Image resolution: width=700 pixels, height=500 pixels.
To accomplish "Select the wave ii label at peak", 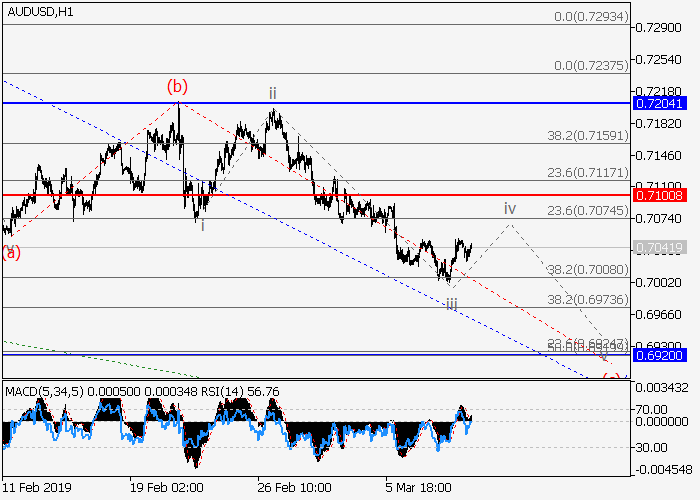I will pos(272,94).
